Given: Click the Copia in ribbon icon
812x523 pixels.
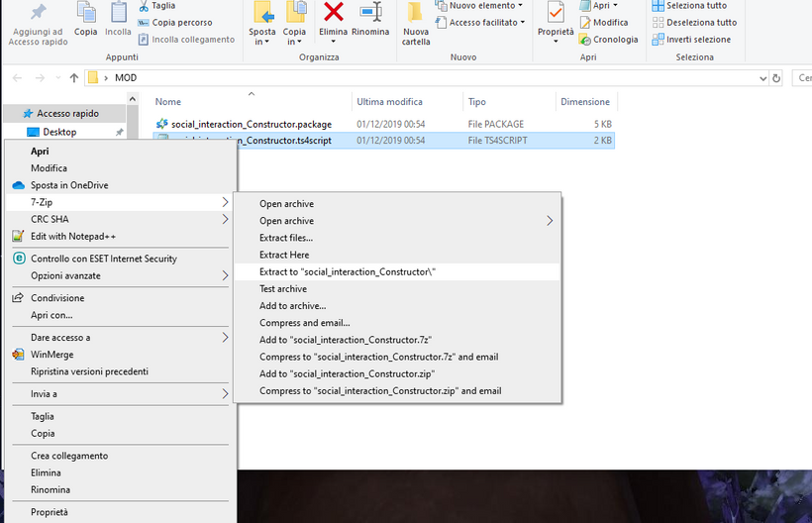Looking at the screenshot, I should (x=295, y=13).
